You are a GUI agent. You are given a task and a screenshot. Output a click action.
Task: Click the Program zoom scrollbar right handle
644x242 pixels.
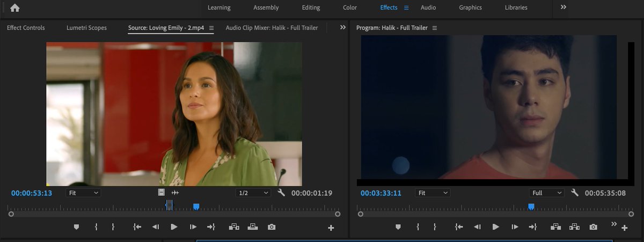click(x=631, y=214)
